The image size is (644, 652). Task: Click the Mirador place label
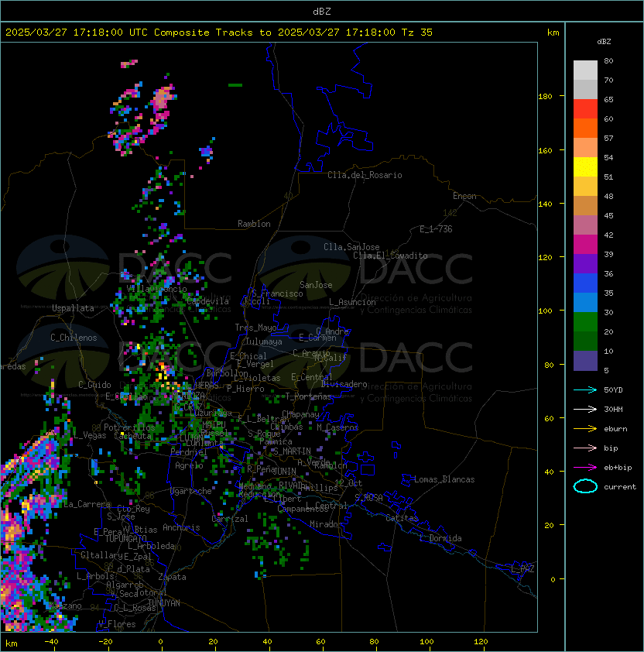pos(327,524)
